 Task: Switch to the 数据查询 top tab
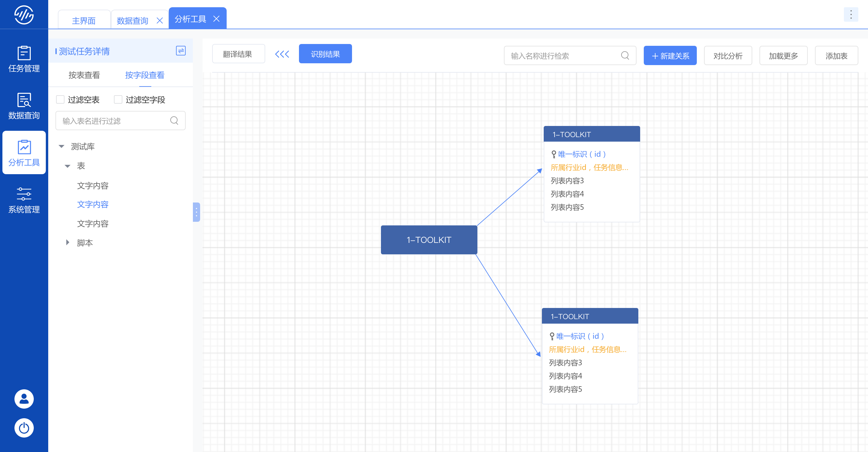[x=132, y=20]
